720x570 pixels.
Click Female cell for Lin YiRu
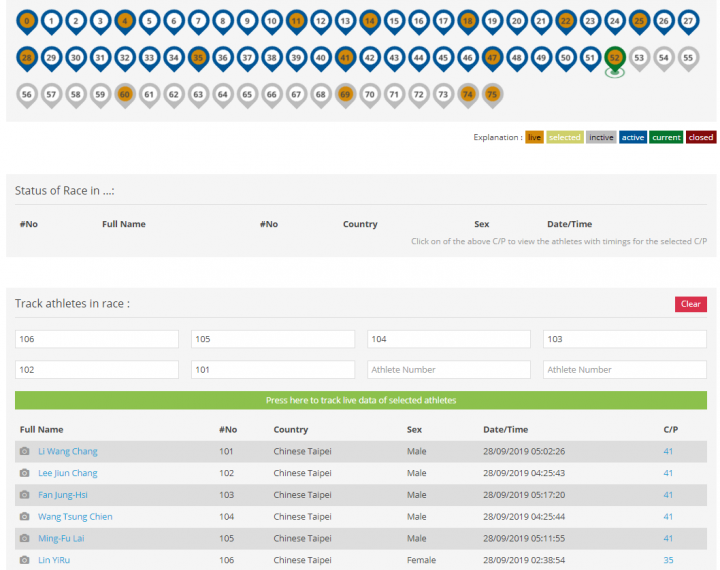pyautogui.click(x=421, y=560)
